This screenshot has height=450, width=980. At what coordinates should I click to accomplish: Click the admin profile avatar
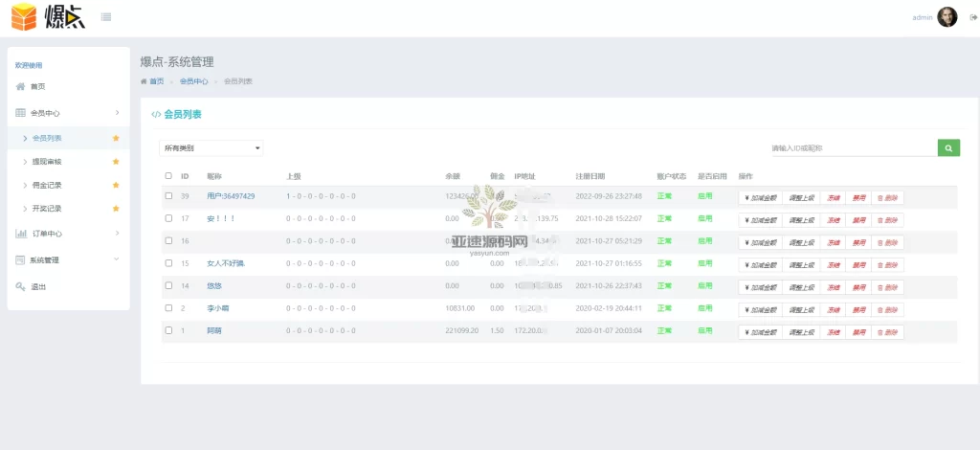947,17
